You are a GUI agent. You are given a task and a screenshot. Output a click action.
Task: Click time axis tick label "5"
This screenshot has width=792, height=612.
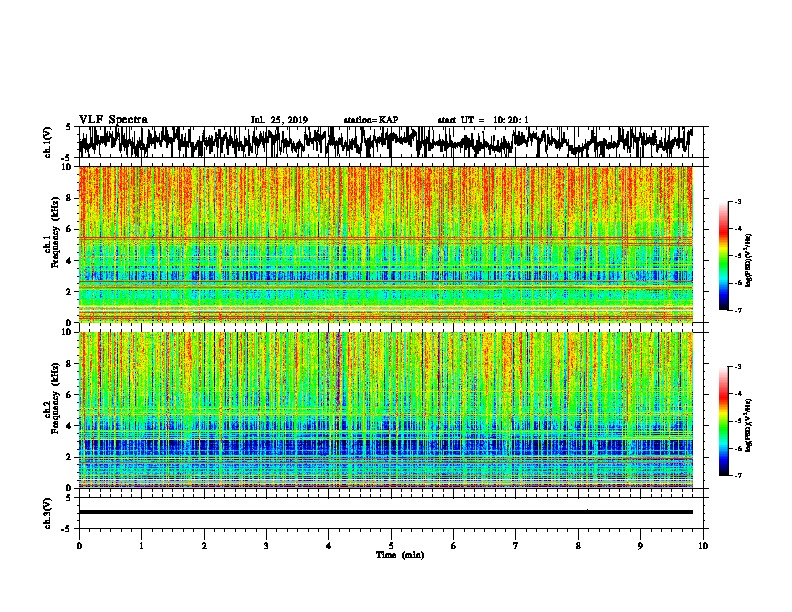click(391, 546)
